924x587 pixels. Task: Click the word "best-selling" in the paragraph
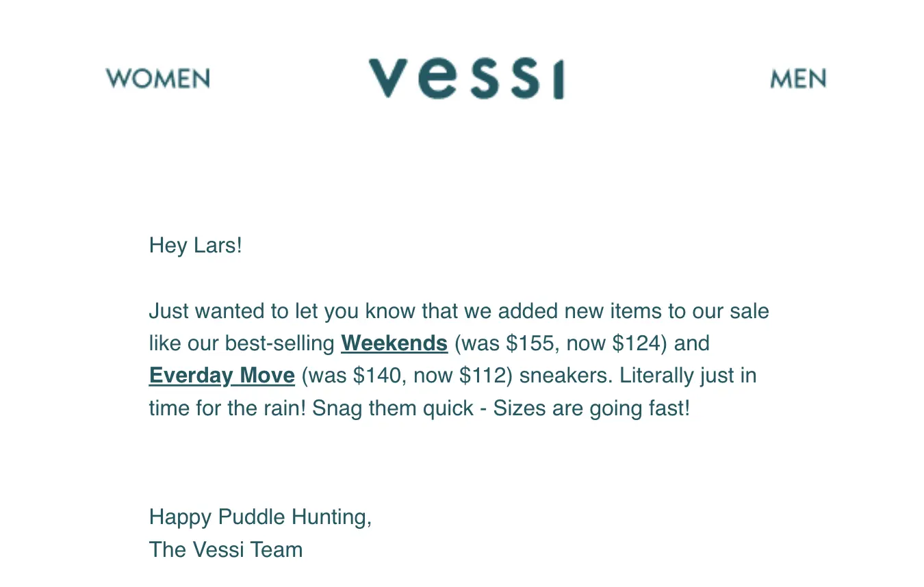click(x=280, y=343)
